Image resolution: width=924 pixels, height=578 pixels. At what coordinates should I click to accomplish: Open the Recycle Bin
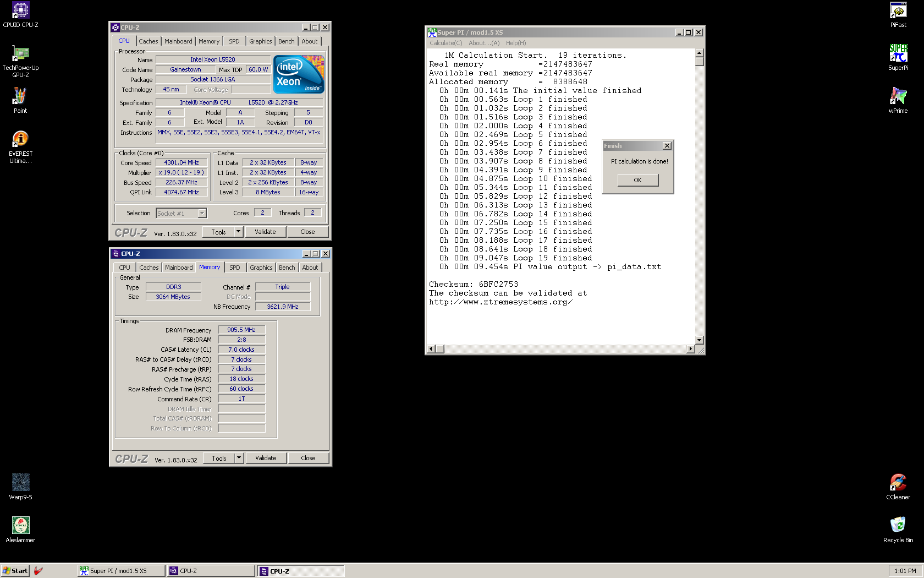click(x=898, y=530)
